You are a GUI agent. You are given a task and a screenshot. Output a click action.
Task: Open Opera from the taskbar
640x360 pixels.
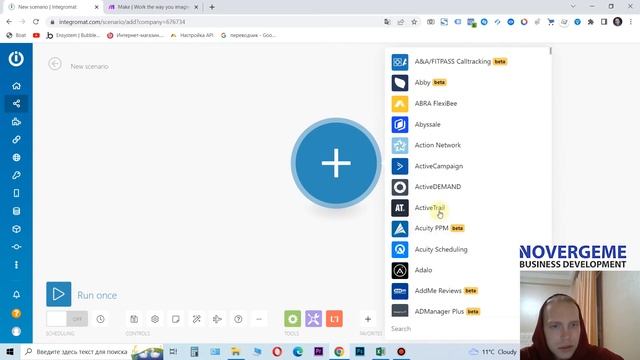click(x=277, y=351)
